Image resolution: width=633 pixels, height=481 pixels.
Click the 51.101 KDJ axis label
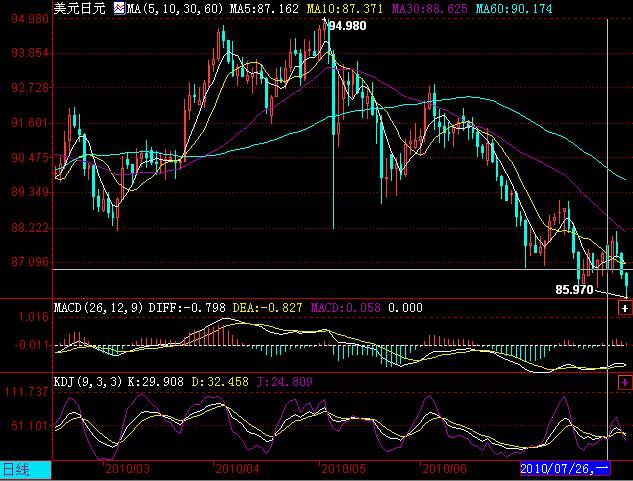tap(30, 425)
